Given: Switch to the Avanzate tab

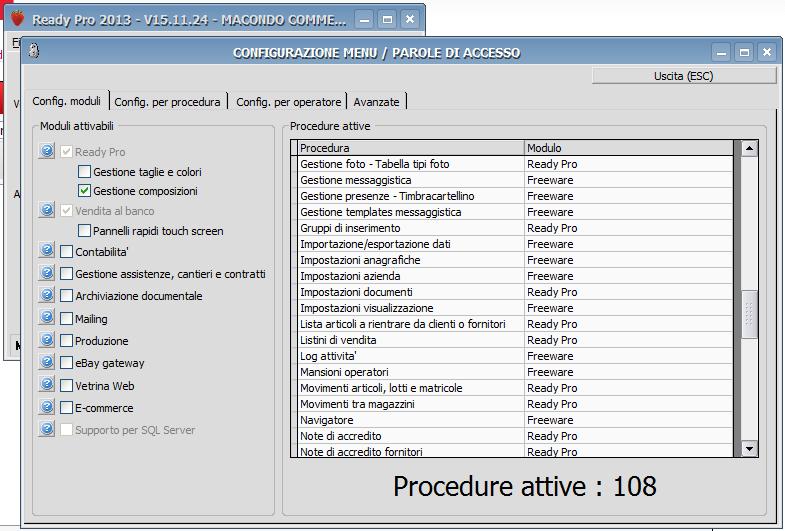Looking at the screenshot, I should pos(376,102).
